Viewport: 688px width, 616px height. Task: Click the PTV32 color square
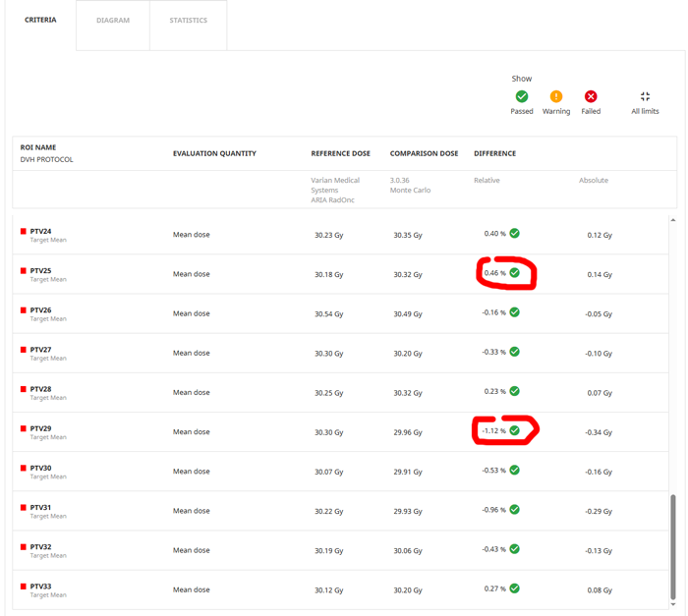coord(24,547)
